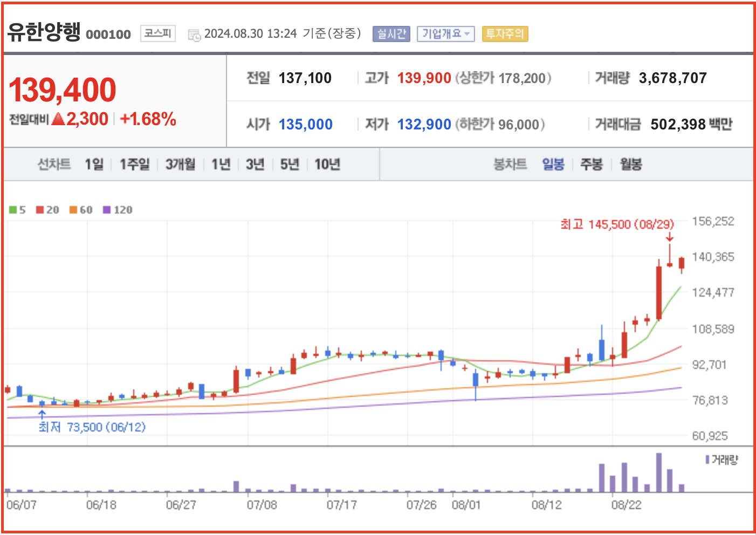Click the 선차트 section label

54,164
